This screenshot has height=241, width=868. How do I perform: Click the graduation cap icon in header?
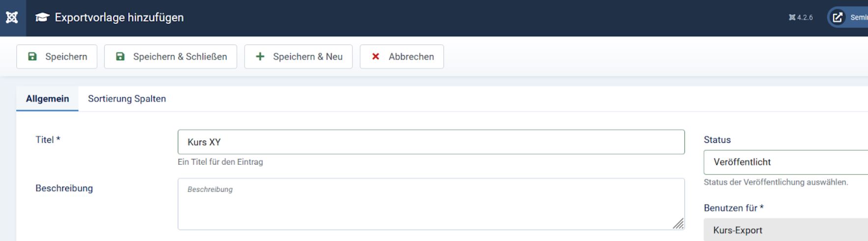point(42,18)
